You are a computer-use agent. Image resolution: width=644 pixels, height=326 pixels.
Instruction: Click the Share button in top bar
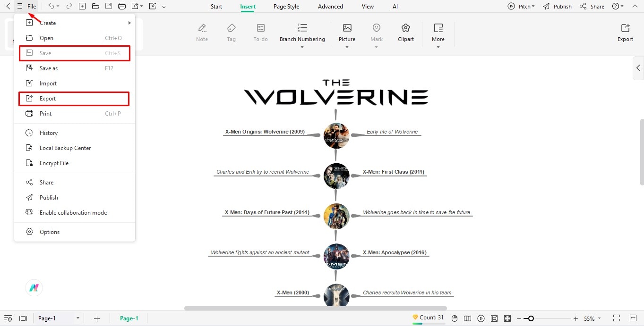point(592,7)
